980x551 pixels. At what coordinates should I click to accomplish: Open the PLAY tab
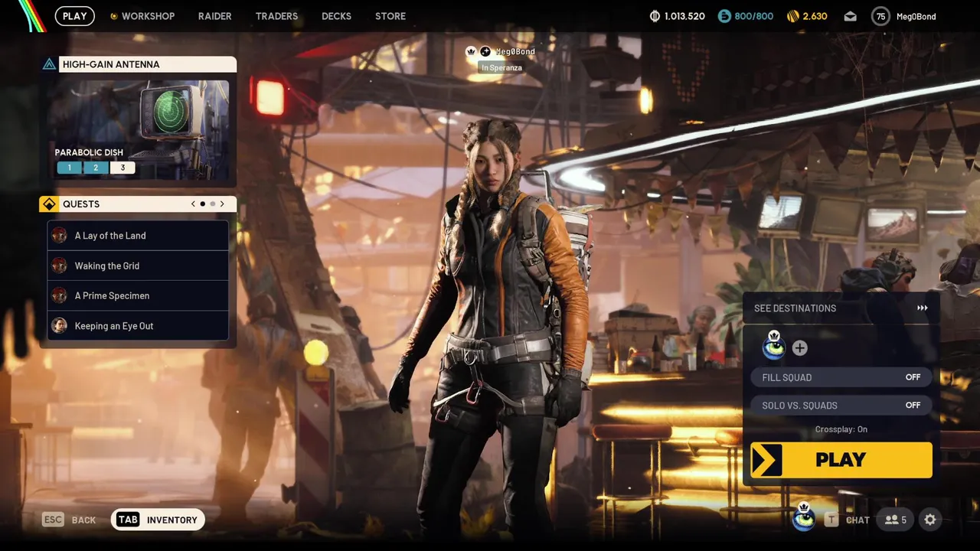(x=74, y=16)
